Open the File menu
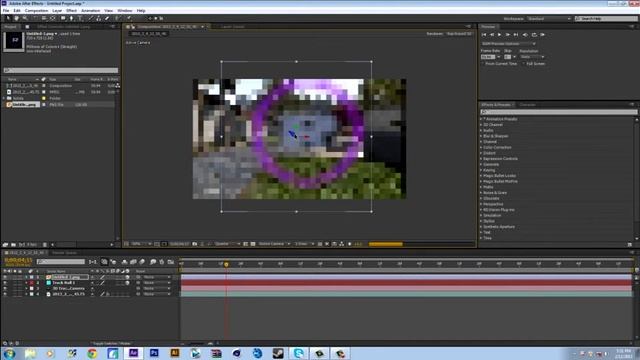 point(6,11)
